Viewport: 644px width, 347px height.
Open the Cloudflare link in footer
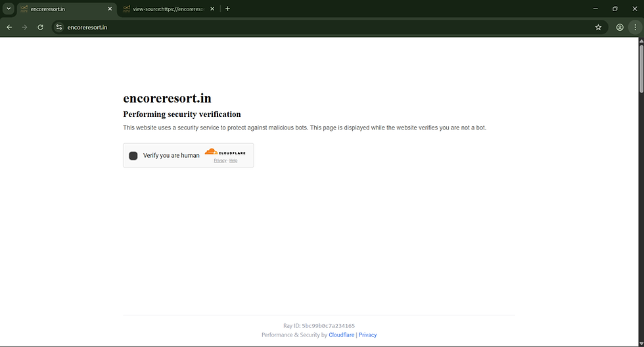pyautogui.click(x=341, y=335)
